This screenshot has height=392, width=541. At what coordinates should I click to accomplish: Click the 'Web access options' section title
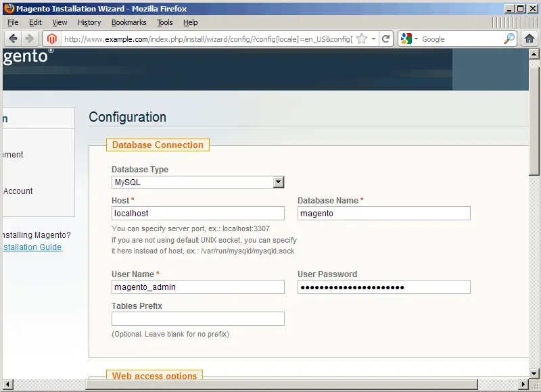(x=154, y=376)
